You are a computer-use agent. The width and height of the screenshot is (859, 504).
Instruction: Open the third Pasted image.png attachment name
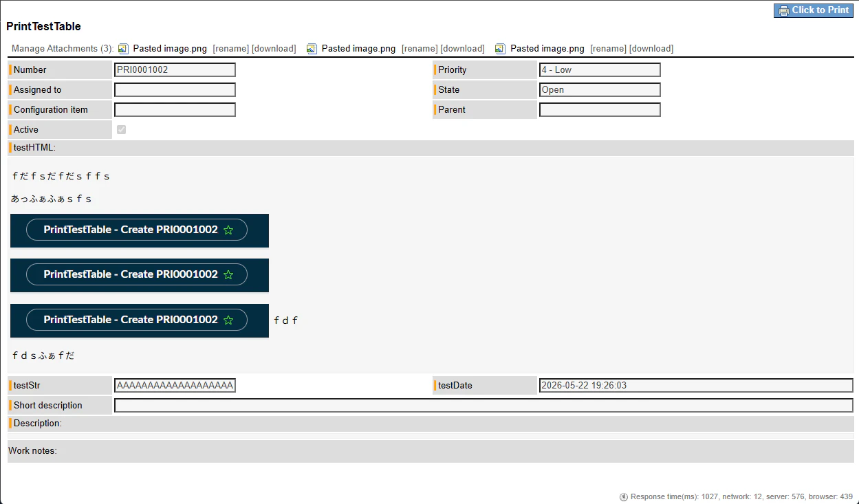pos(547,49)
